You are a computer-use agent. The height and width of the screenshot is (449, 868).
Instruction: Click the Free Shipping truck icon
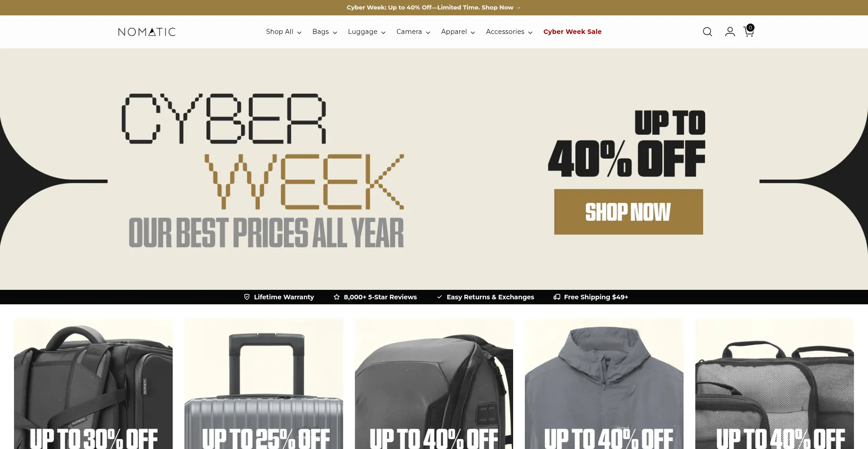557,297
